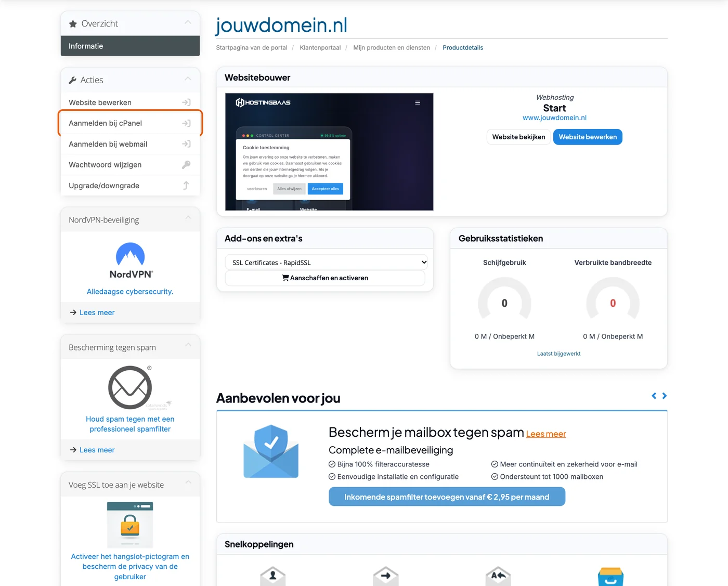The width and height of the screenshot is (728, 586).
Task: Click the up-arrow icon for Upgrade/downgrade
Action: [186, 186]
